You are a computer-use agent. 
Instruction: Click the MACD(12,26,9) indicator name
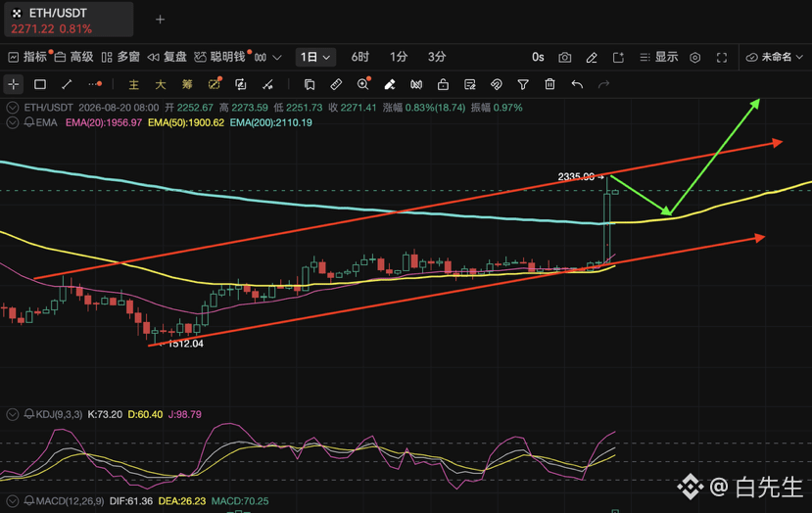(x=70, y=501)
